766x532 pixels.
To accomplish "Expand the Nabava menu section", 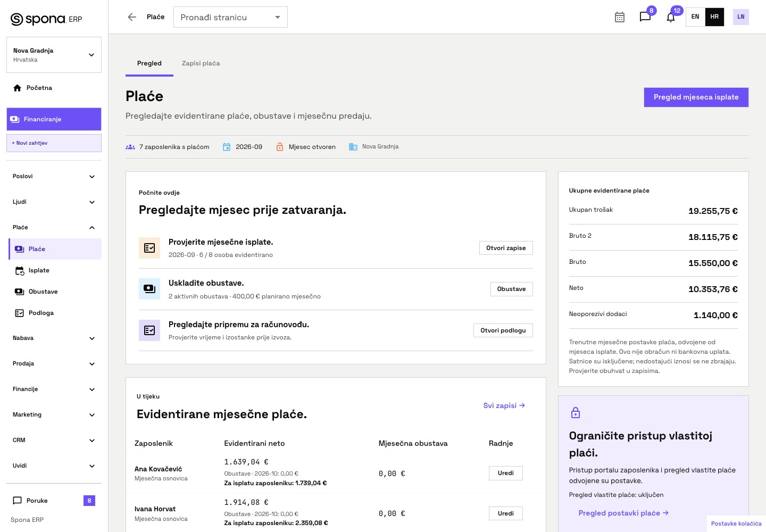I will click(54, 338).
